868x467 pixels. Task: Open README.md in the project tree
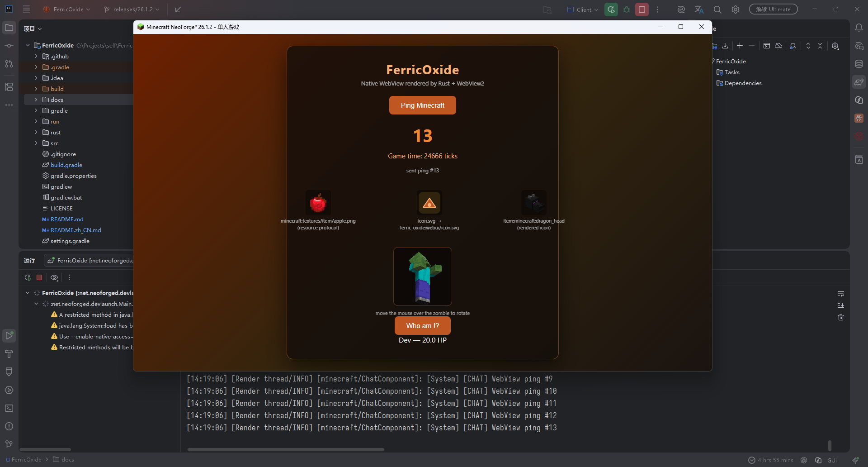tap(67, 219)
